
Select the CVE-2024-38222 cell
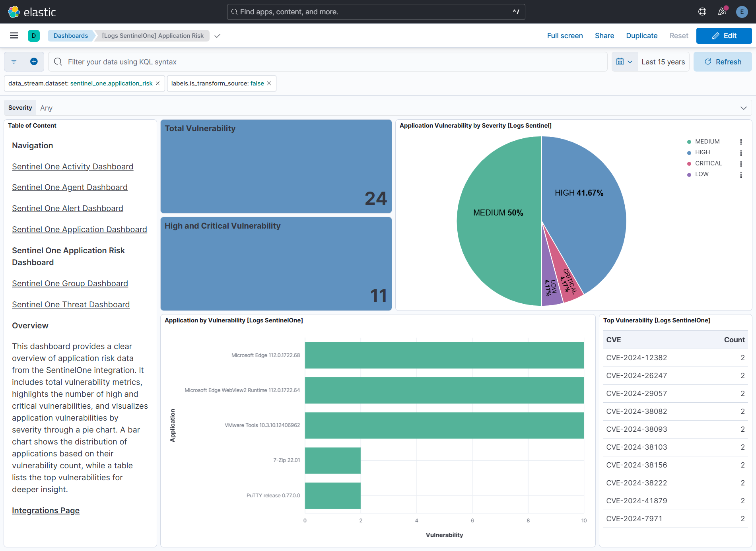[636, 483]
